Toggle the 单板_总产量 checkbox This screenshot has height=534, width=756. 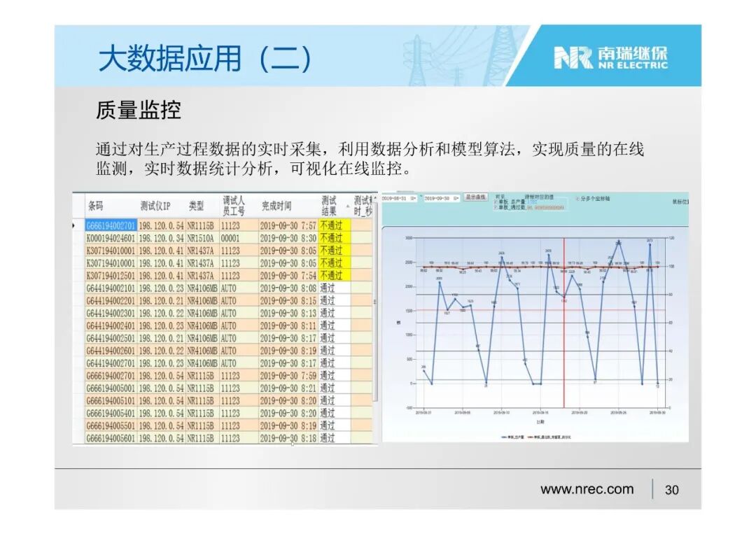[x=496, y=202]
